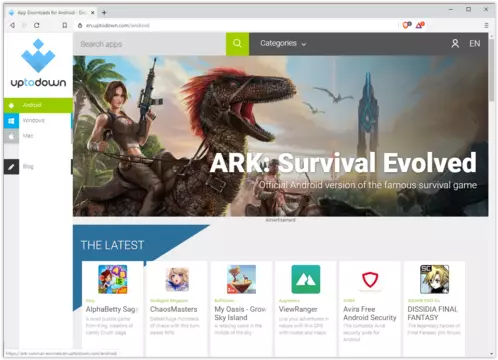Open the Blog pencil icon
The width and height of the screenshot is (498, 360).
(11, 167)
